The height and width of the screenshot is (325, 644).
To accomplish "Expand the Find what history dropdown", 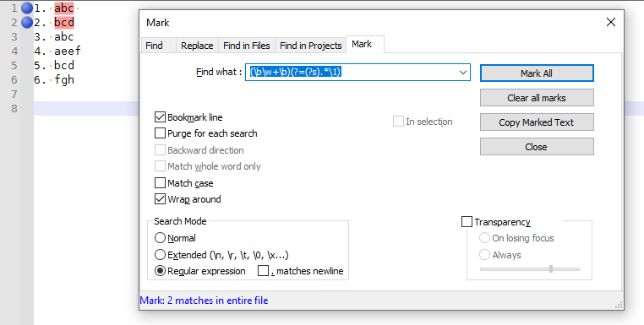I will click(x=463, y=73).
